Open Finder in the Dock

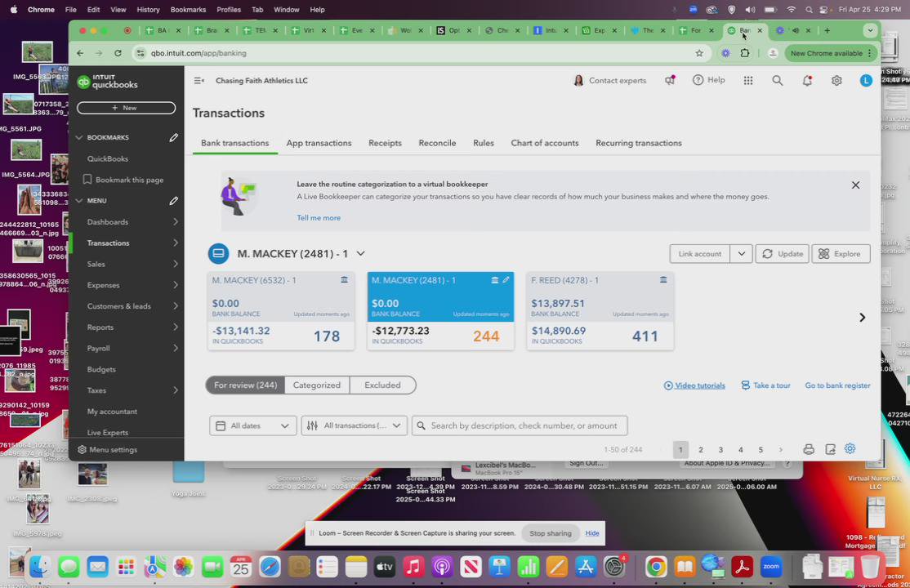(x=39, y=567)
